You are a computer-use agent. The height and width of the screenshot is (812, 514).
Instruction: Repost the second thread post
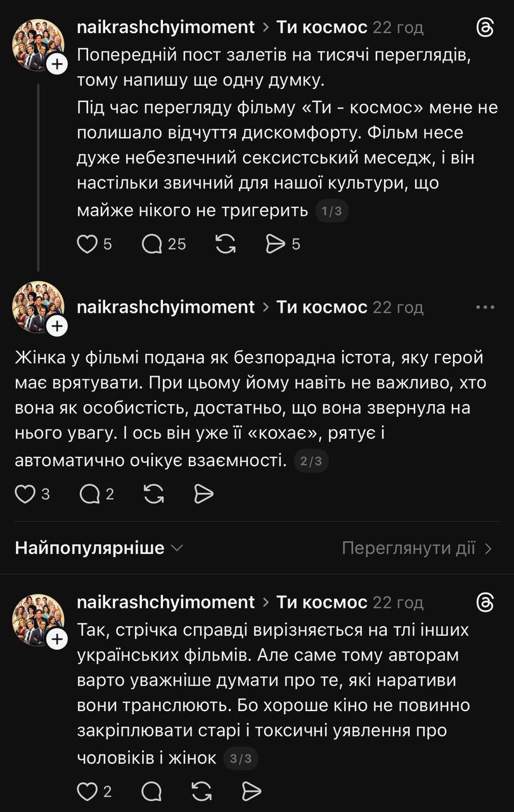[154, 494]
